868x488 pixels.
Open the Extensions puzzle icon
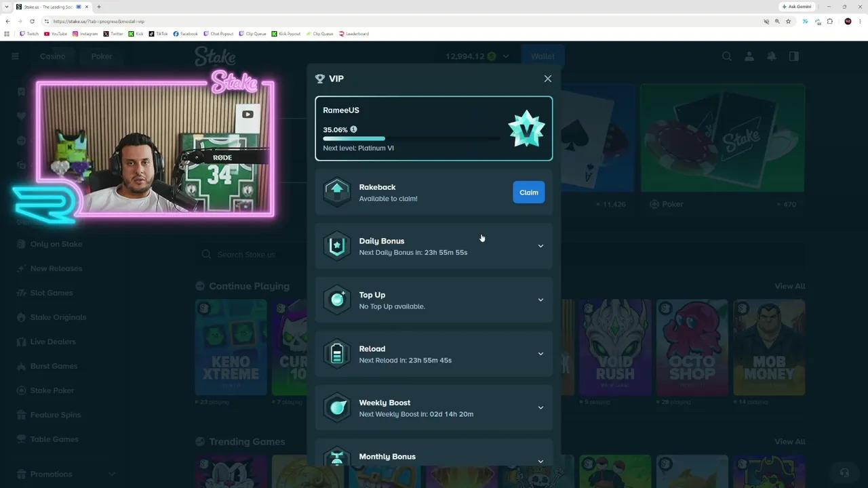829,21
